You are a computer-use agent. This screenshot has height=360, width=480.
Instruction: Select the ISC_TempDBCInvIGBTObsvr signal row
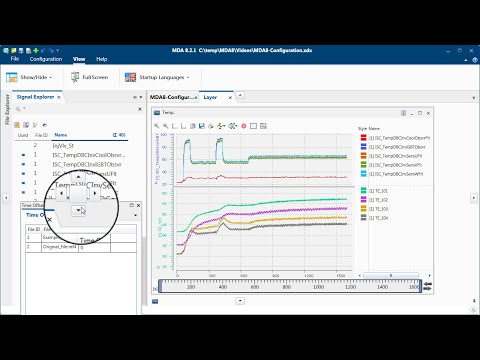(72, 164)
